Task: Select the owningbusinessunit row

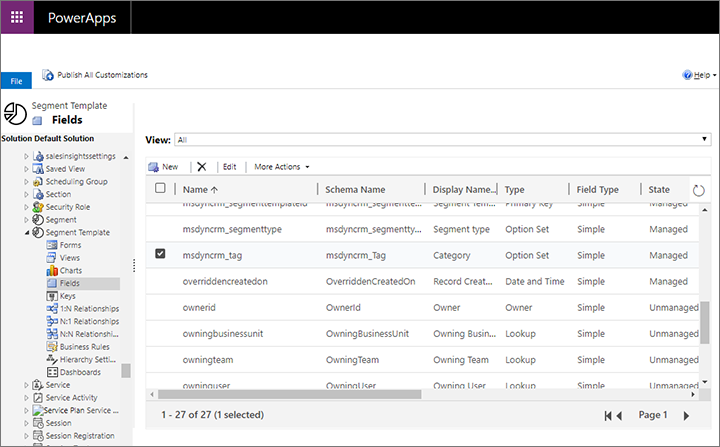Action: click(x=422, y=334)
